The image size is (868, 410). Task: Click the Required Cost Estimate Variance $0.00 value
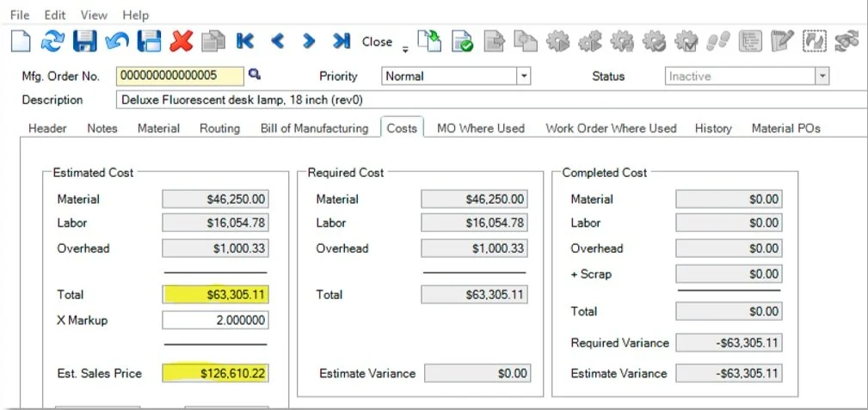(x=477, y=374)
